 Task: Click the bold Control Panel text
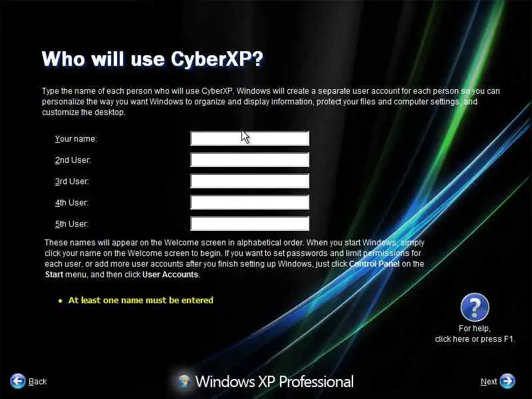point(374,263)
